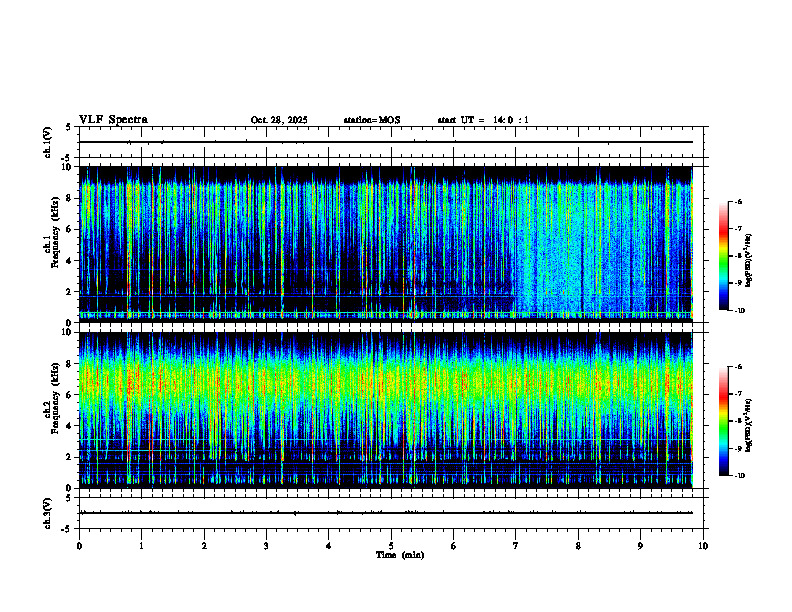
Task: Click inside the ch.2 spectrogram panel
Action: tap(386, 410)
